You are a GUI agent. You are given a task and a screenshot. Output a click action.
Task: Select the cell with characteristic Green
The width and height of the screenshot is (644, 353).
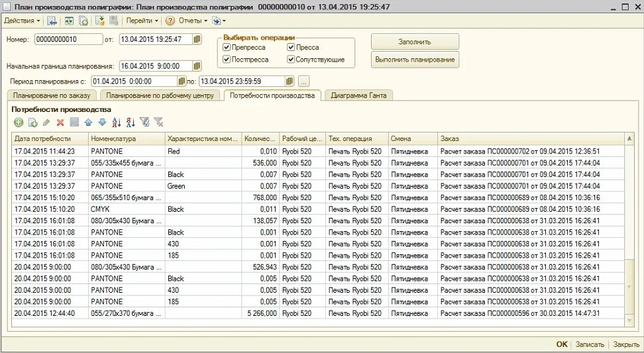point(203,186)
